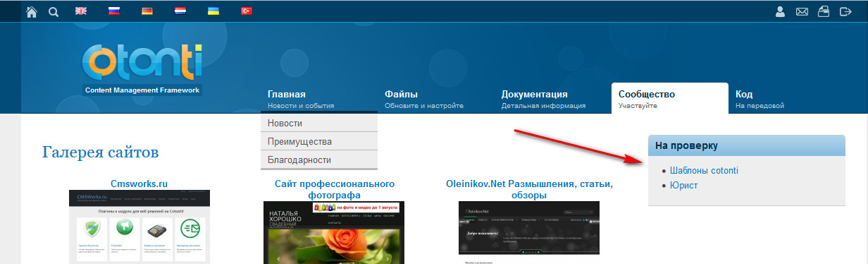Click the photographer site rose thumbnail
The width and height of the screenshot is (868, 264).
[x=334, y=233]
